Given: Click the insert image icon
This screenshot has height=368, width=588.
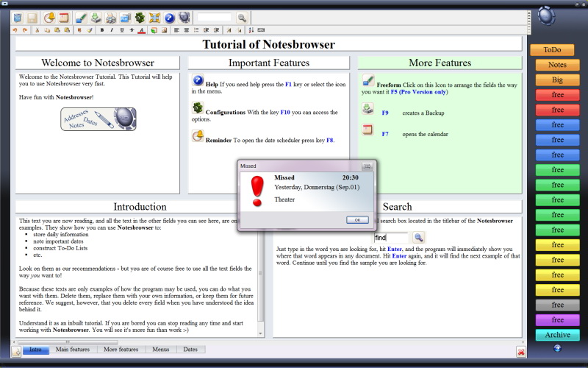Looking at the screenshot, I should click(x=164, y=30).
